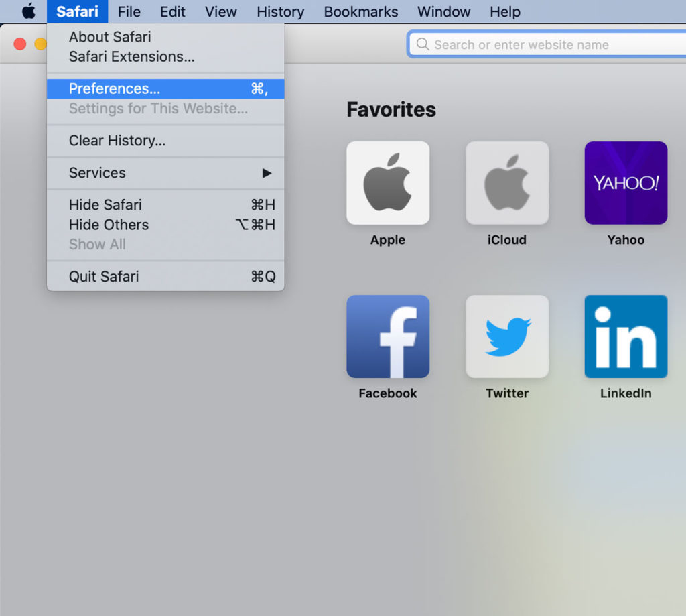
Task: Open the File menu
Action: [x=129, y=11]
